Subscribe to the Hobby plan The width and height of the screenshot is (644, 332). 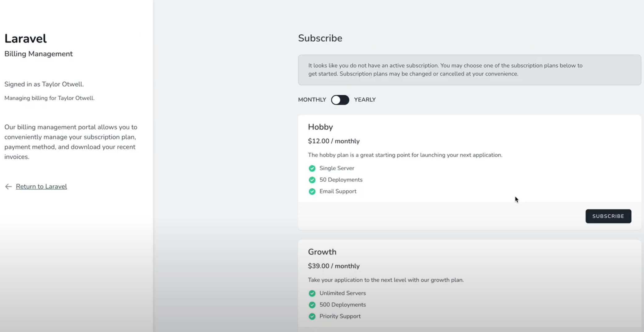(608, 216)
